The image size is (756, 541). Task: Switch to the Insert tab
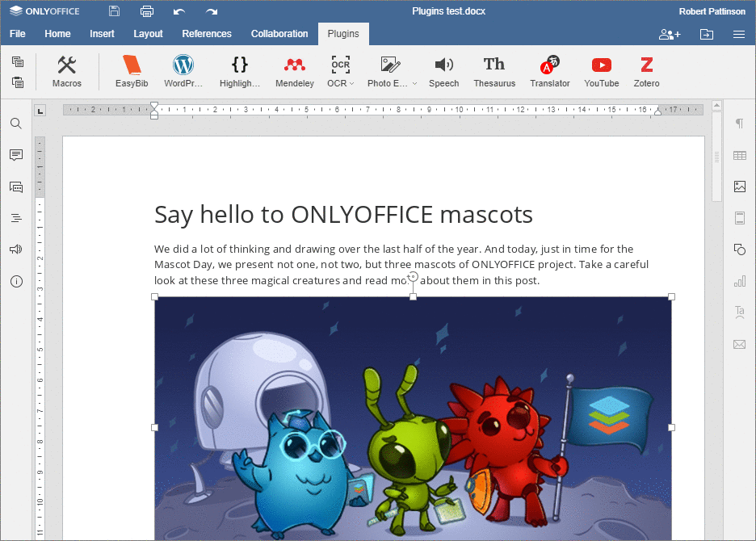(x=102, y=34)
